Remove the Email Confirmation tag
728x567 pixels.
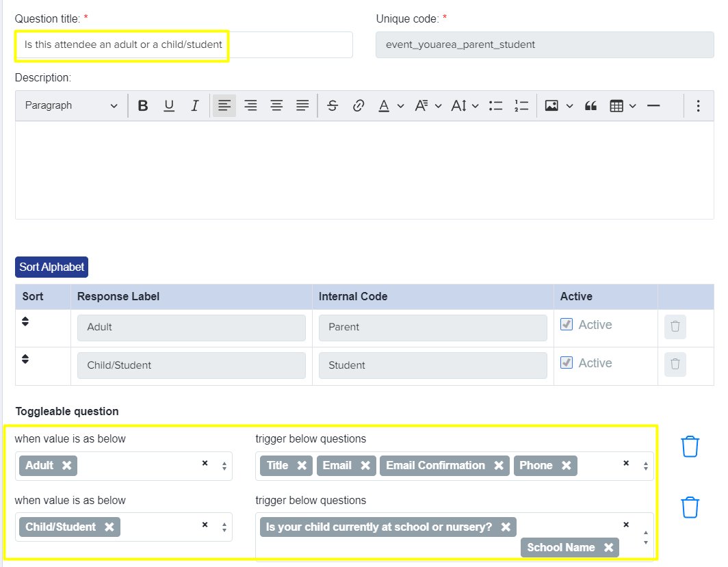click(x=499, y=466)
